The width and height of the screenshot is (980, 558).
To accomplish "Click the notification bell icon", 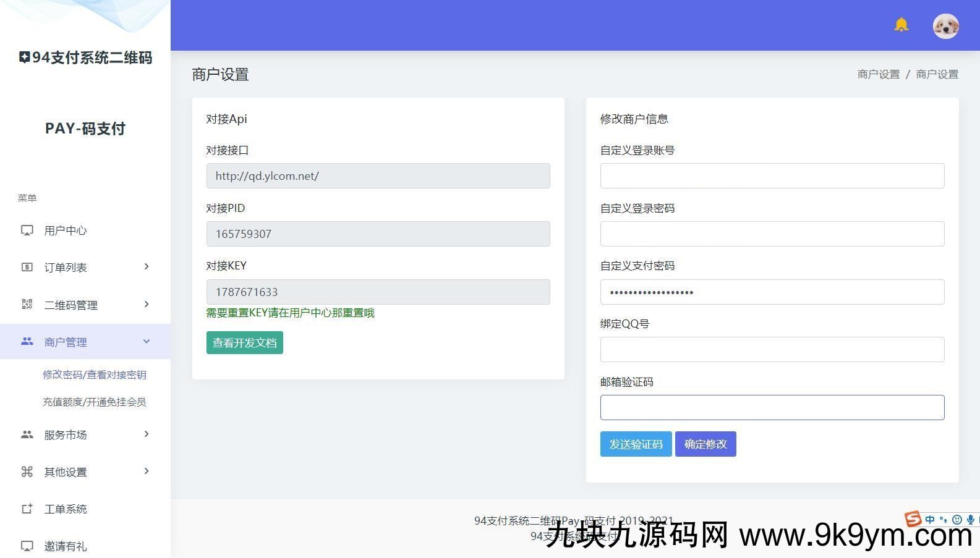I will [x=901, y=25].
